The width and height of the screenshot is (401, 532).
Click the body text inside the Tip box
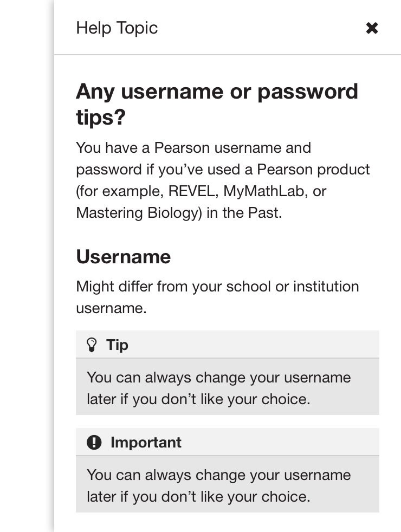(x=218, y=388)
